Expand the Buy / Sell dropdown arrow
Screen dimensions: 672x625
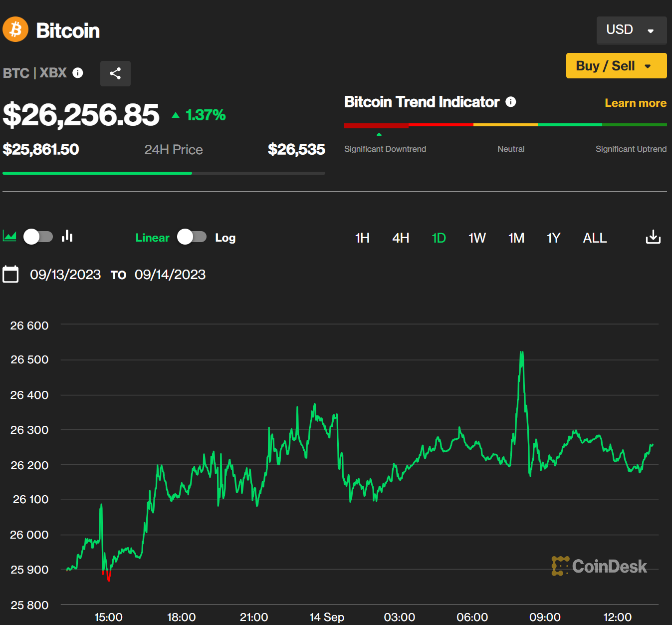click(648, 65)
